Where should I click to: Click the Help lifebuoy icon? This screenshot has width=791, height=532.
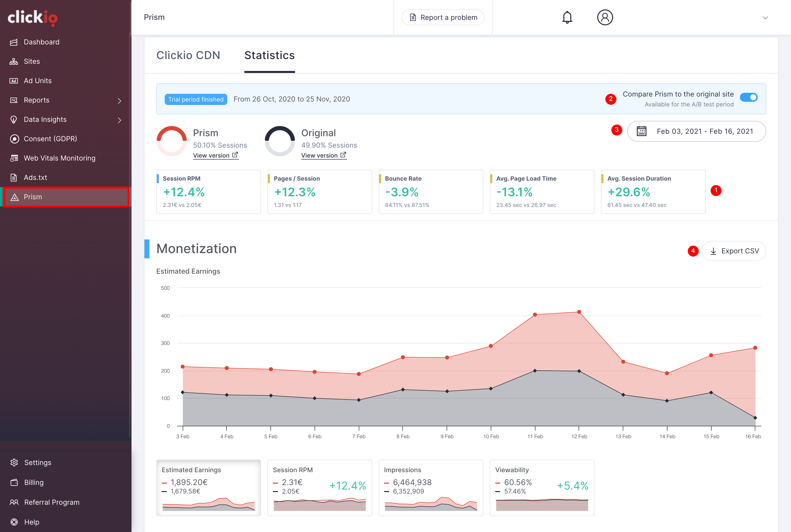(x=14, y=522)
